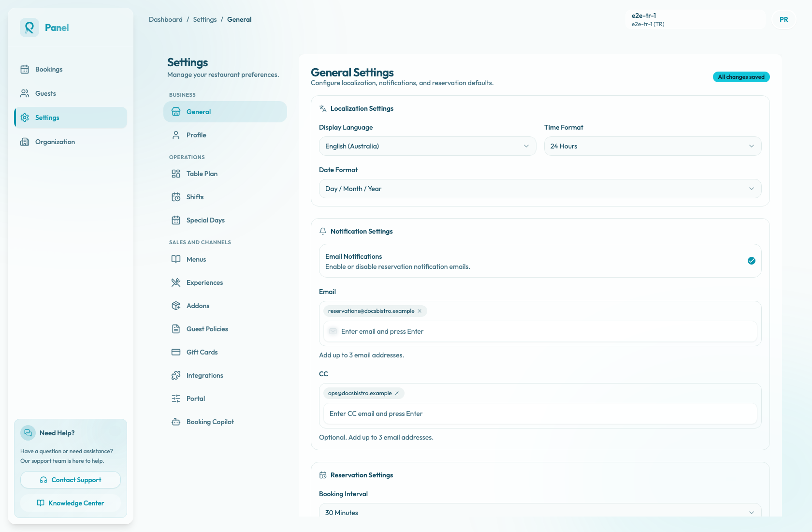Select the Integrations settings page

pos(225,375)
